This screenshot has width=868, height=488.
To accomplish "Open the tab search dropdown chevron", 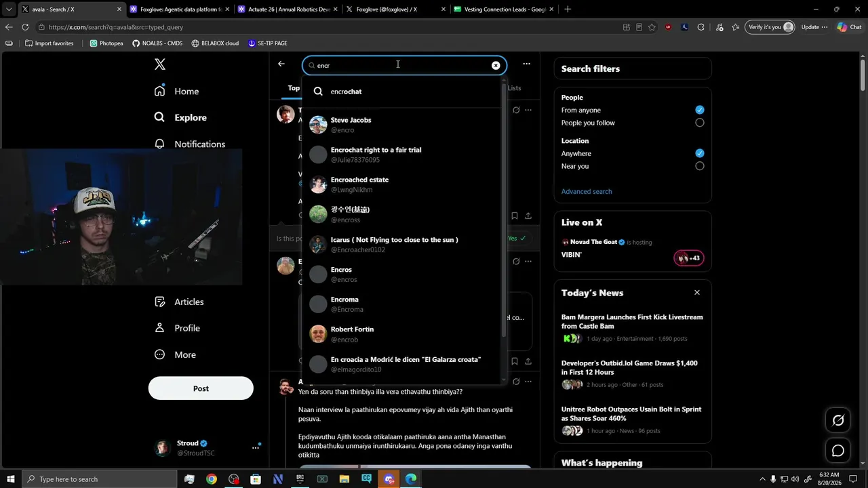I will [x=9, y=9].
